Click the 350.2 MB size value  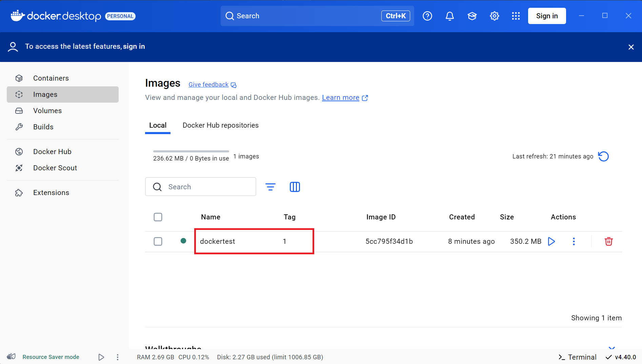pos(526,241)
